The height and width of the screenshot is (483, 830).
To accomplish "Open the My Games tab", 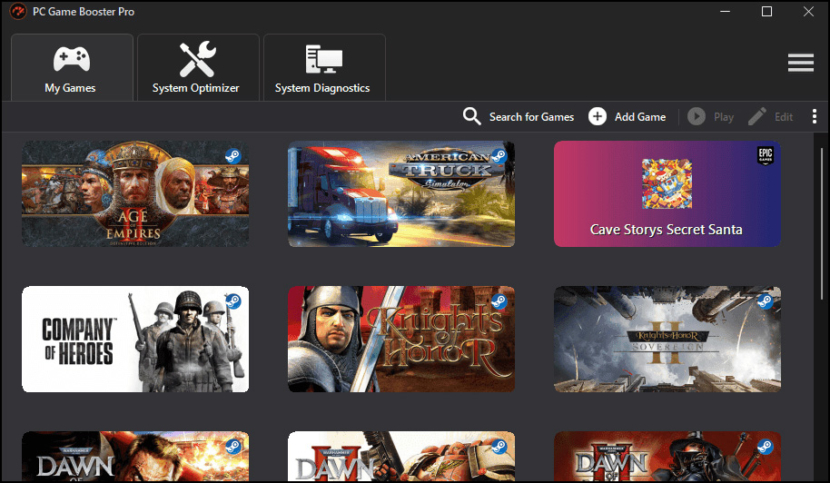I will (72, 67).
